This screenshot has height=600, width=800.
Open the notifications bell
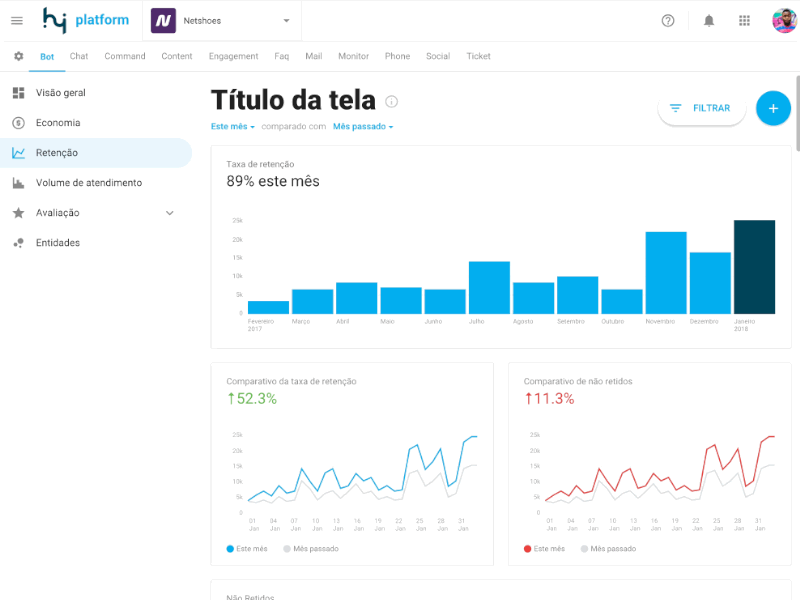[711, 19]
